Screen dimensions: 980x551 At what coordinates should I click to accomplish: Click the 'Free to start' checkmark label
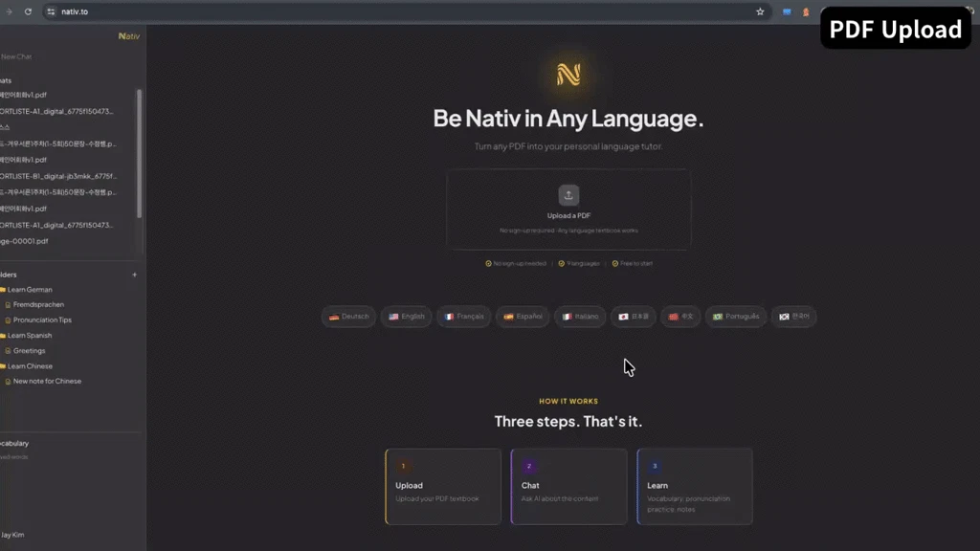pos(633,264)
